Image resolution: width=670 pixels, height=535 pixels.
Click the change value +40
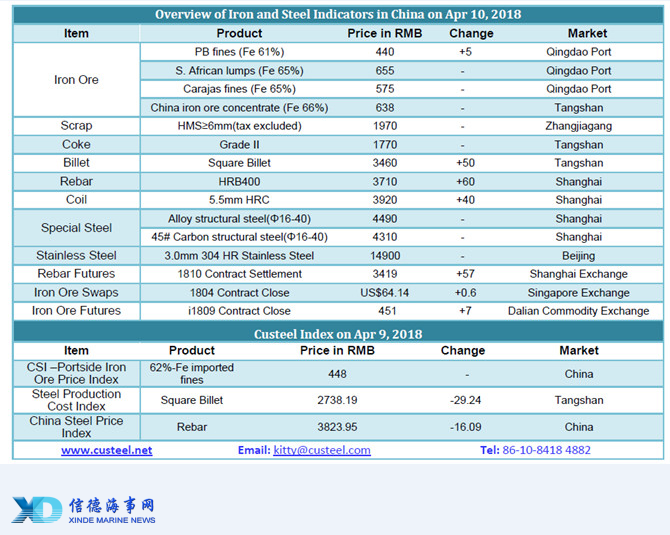click(465, 200)
